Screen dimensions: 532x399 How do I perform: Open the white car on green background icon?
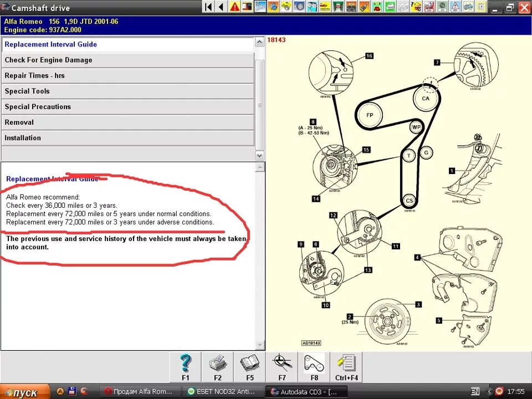(x=390, y=7)
